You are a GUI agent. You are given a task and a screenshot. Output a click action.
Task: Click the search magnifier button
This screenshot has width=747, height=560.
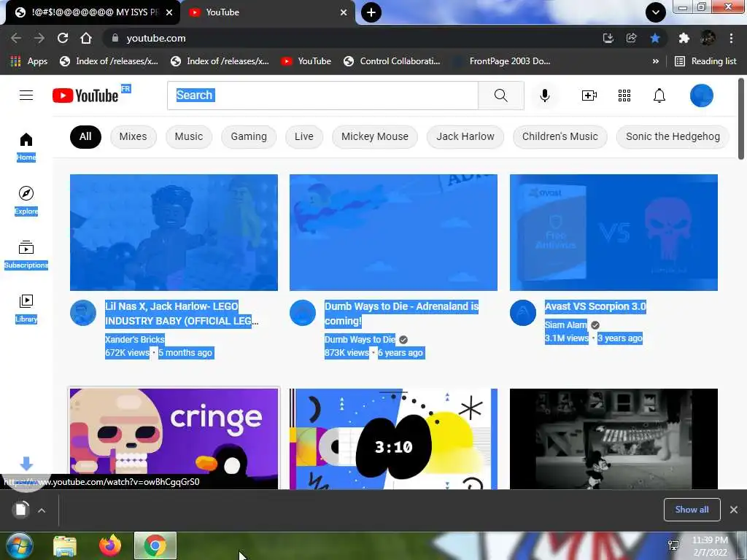coord(500,96)
